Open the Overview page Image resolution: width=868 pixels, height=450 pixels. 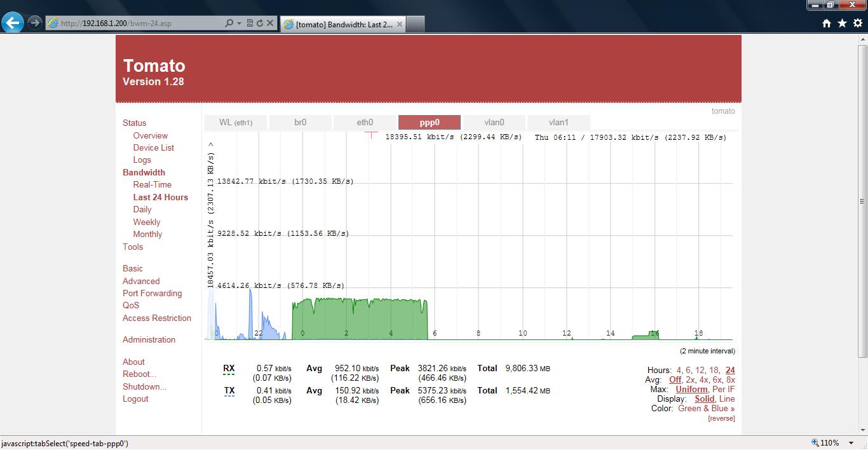pyautogui.click(x=151, y=135)
